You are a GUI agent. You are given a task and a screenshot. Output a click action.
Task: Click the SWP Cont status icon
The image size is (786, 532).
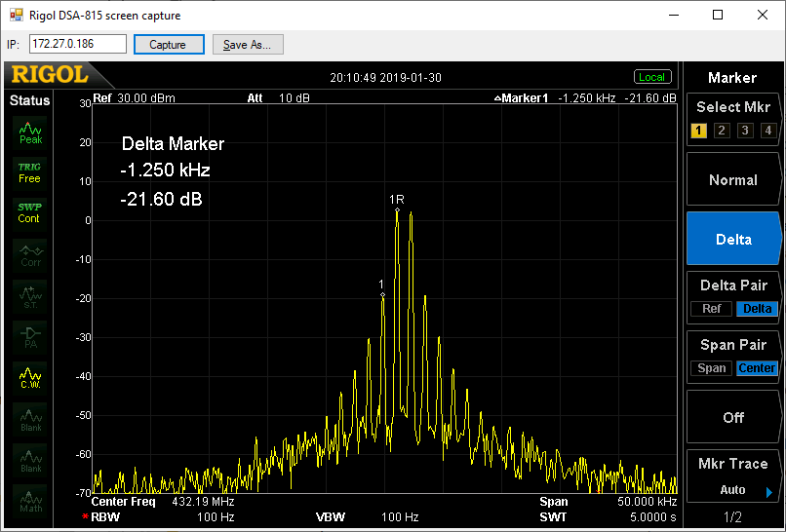(x=30, y=213)
